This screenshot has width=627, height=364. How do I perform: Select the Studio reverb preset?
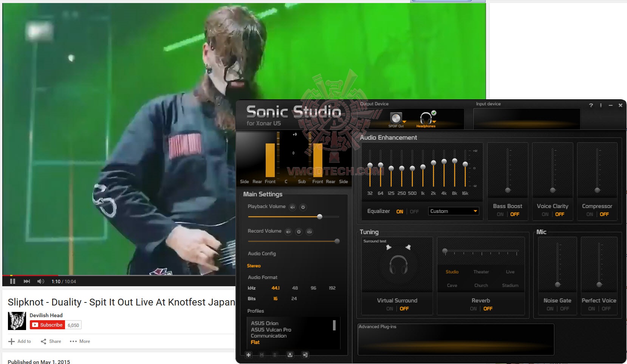[x=452, y=272]
